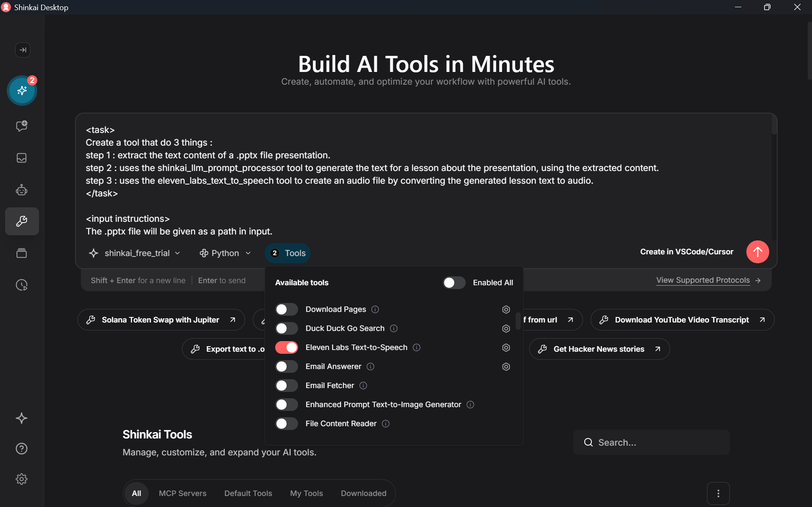Expand the Tools selector showing count 2
Screen dimensions: 812x507
pyautogui.click(x=287, y=253)
